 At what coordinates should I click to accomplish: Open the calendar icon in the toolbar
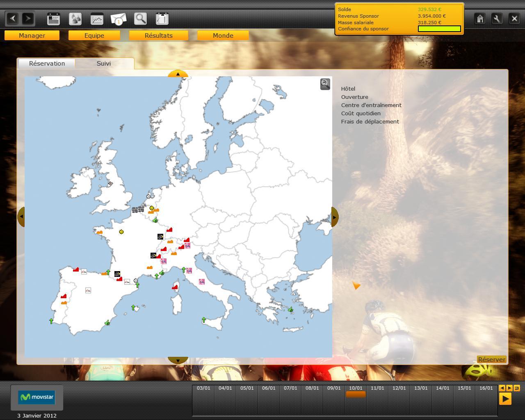[x=53, y=19]
